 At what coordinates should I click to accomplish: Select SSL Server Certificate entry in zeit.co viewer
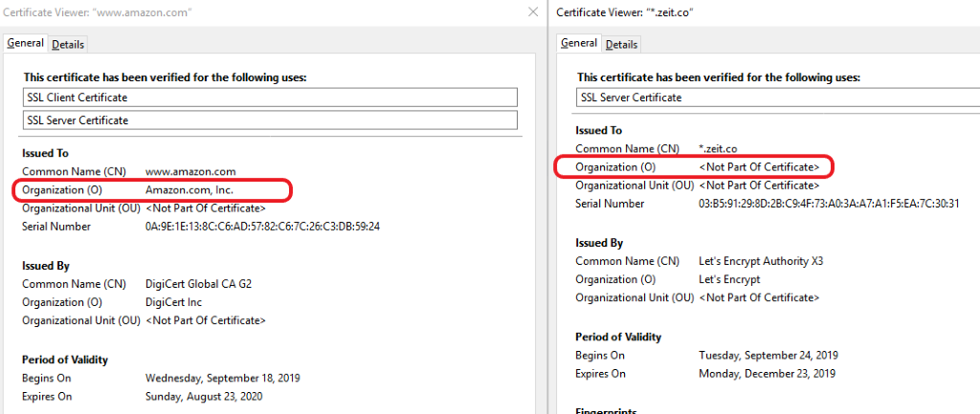click(778, 98)
